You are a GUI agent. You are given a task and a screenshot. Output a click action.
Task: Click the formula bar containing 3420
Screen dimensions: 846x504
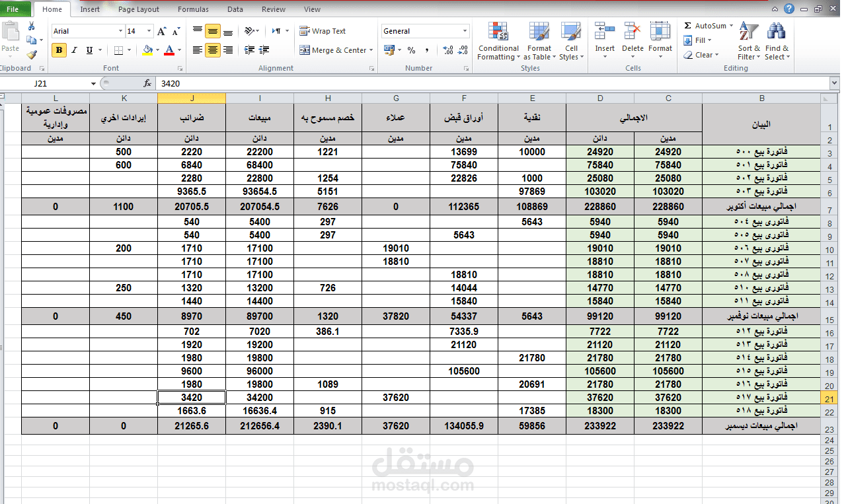[x=492, y=84]
